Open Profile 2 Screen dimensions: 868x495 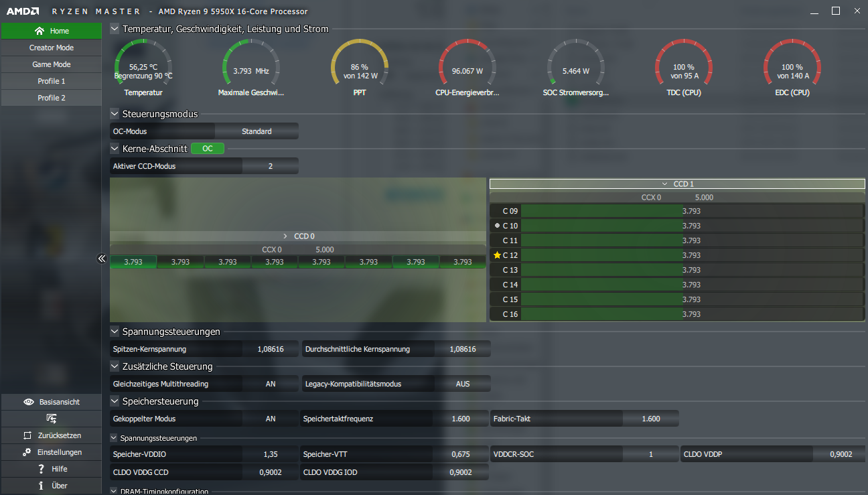point(51,98)
